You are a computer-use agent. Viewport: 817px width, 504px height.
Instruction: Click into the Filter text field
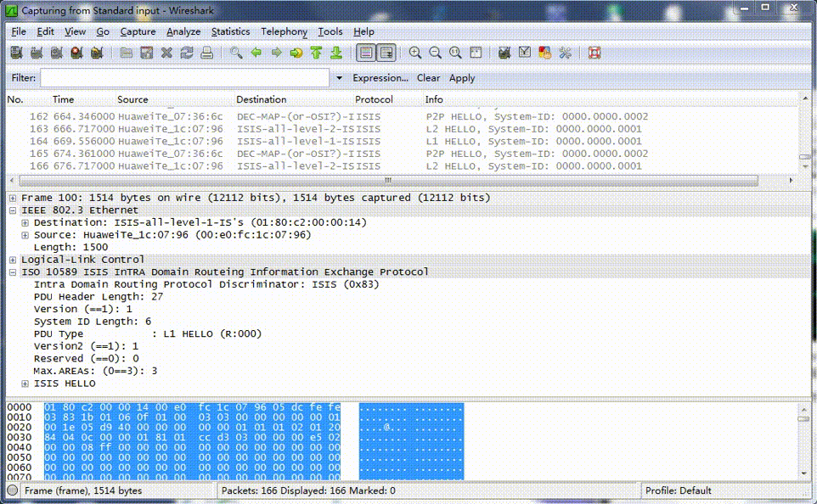point(184,78)
